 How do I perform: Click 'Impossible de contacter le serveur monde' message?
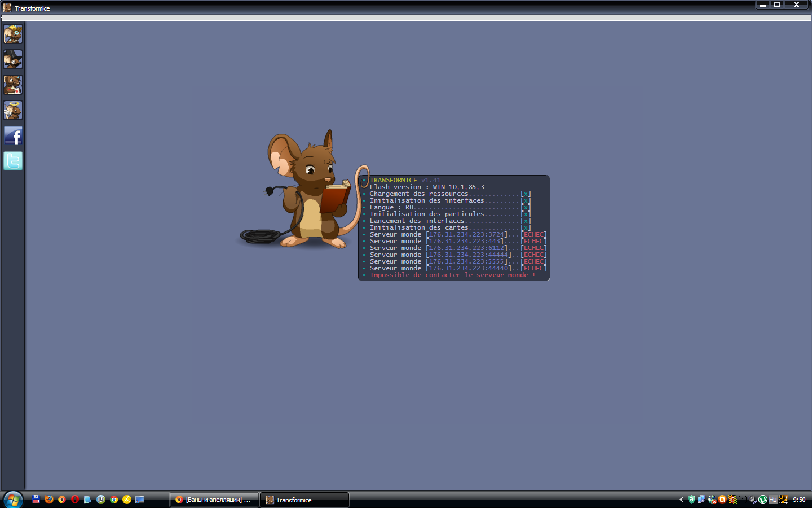tap(453, 275)
